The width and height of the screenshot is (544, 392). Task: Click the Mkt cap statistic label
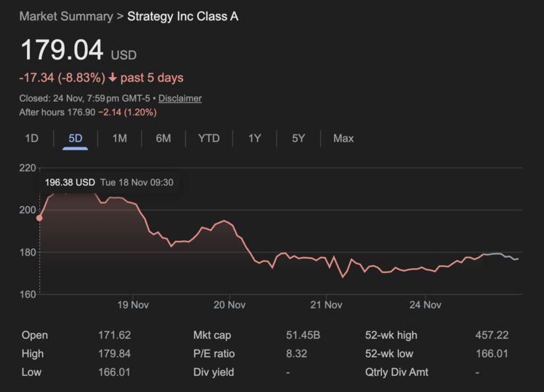(x=212, y=335)
